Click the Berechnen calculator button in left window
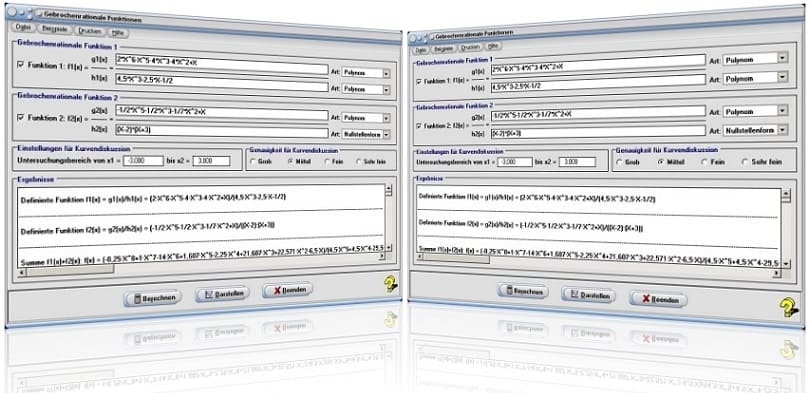 pyautogui.click(x=153, y=298)
